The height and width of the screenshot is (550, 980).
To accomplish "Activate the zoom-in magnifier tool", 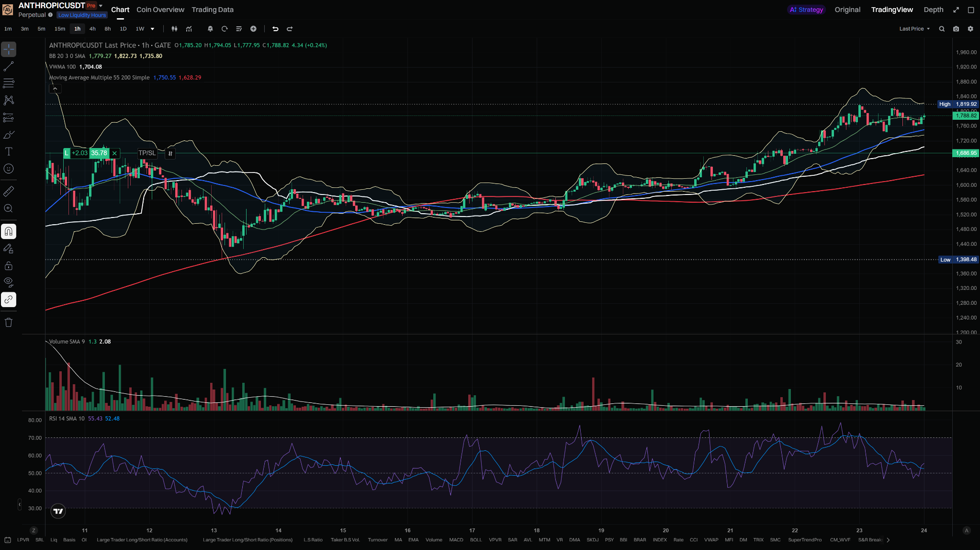I will (x=9, y=208).
